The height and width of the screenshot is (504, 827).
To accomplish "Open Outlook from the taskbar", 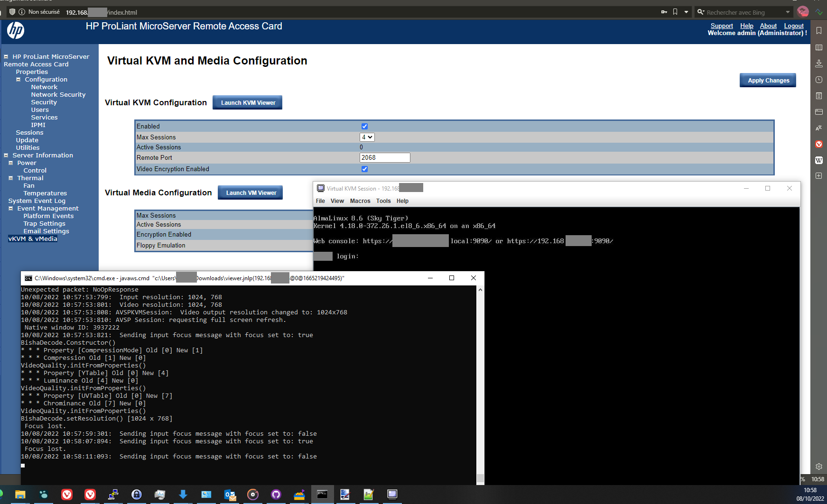I will 230,495.
